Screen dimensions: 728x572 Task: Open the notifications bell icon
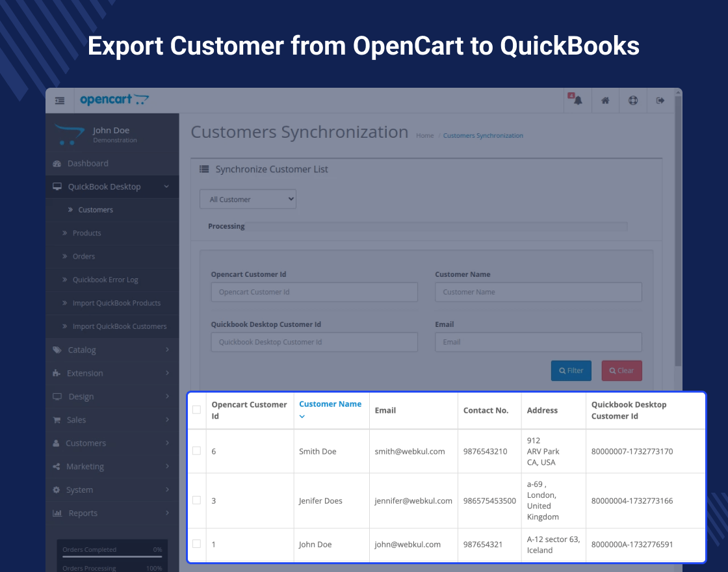point(578,100)
